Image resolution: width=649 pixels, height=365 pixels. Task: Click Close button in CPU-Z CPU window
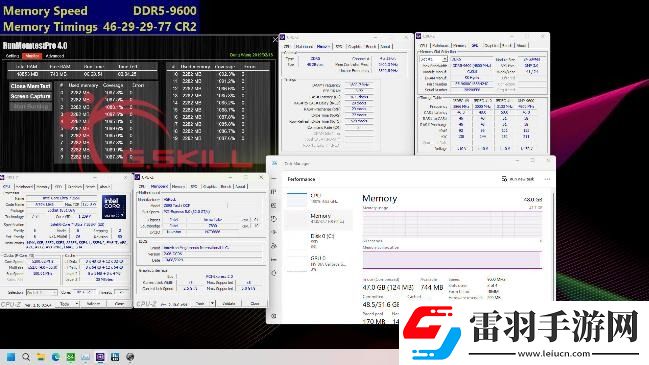tap(118, 304)
